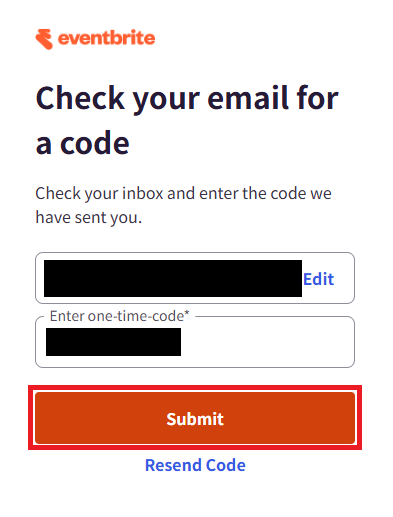Click the orange Submit button

click(195, 418)
